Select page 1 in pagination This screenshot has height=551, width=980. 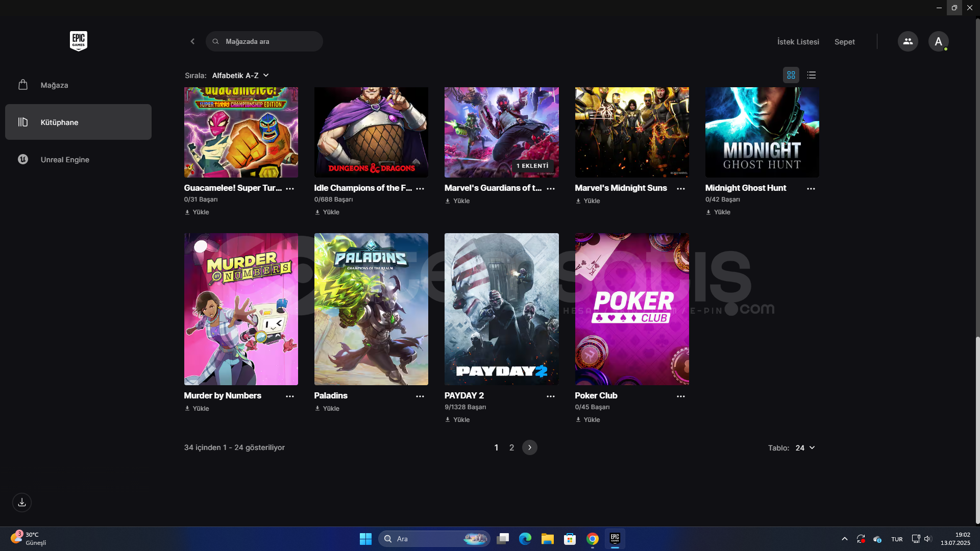[x=496, y=447]
